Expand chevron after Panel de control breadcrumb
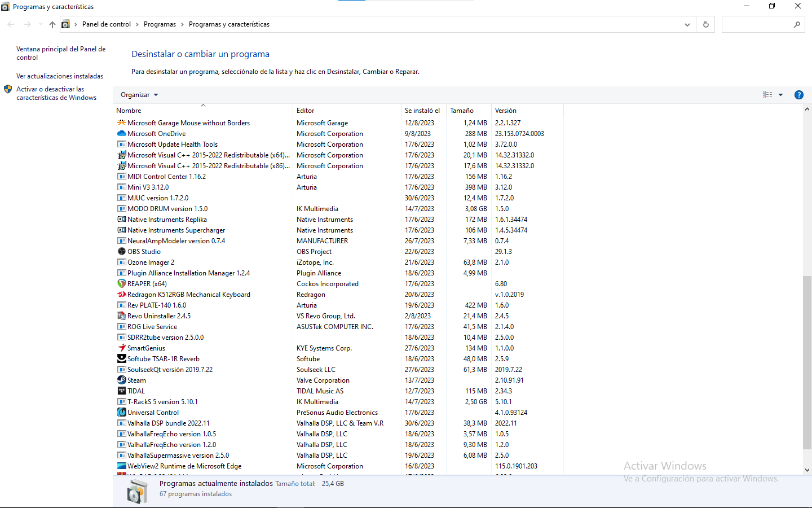The width and height of the screenshot is (812, 508). pos(137,24)
